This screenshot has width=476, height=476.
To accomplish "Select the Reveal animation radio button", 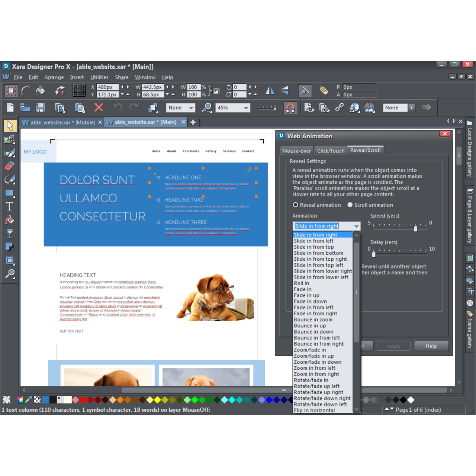I will [296, 205].
